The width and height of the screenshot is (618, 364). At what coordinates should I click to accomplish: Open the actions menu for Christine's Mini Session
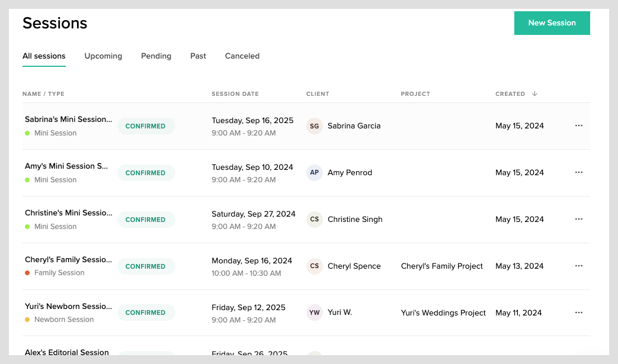click(578, 219)
